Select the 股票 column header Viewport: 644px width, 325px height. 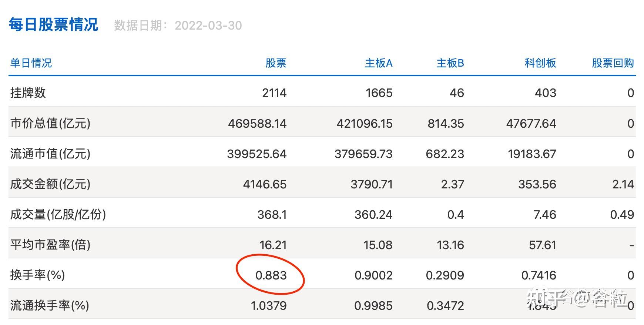click(x=276, y=63)
